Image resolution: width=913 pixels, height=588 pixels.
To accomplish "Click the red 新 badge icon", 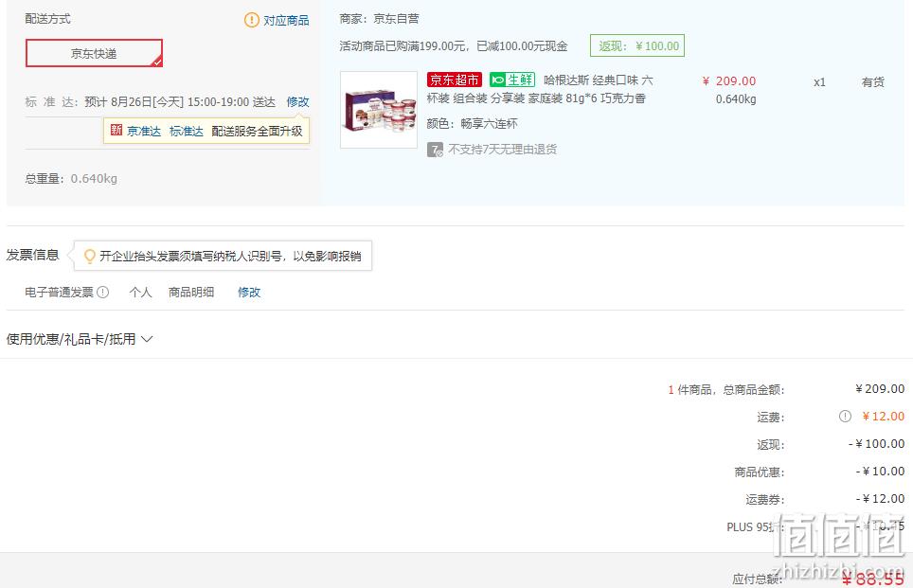I will tap(116, 131).
